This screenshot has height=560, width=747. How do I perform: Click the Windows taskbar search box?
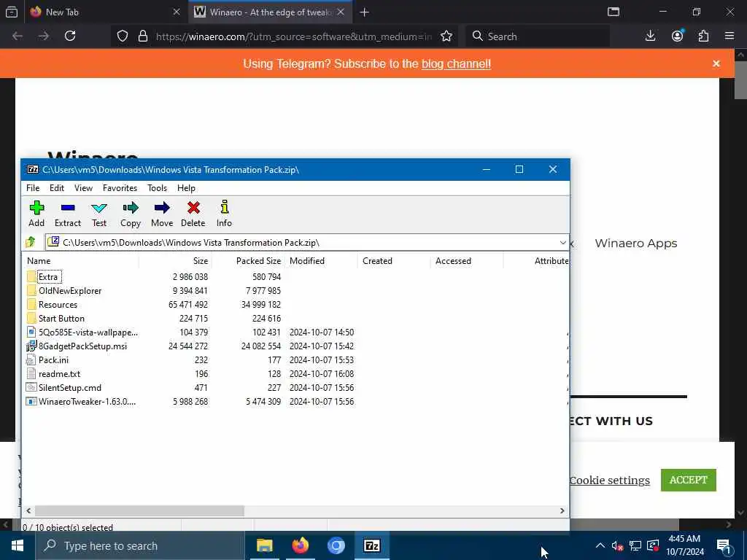[140, 545]
